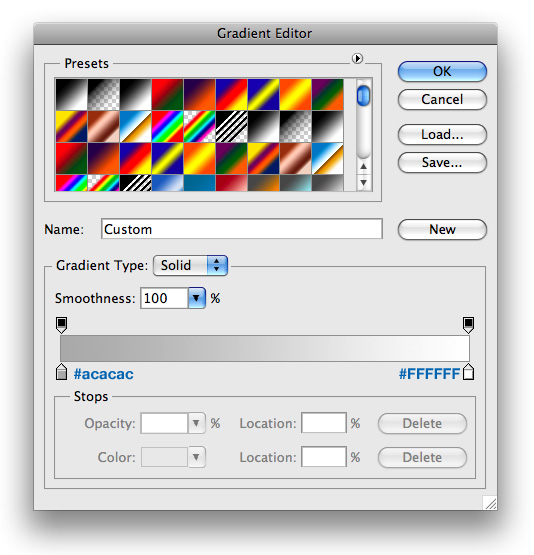534x555 pixels.
Task: Click the Delete button in Opacity row
Action: (422, 423)
